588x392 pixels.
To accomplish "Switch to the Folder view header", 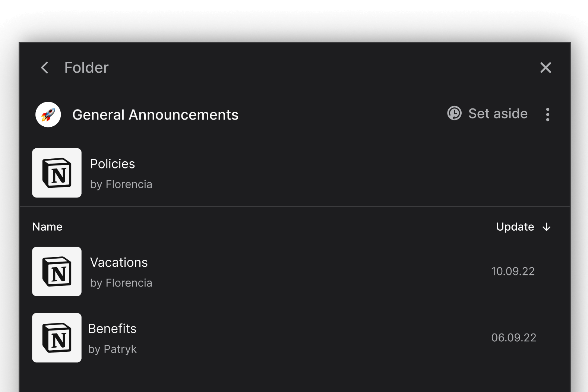I will [x=86, y=67].
